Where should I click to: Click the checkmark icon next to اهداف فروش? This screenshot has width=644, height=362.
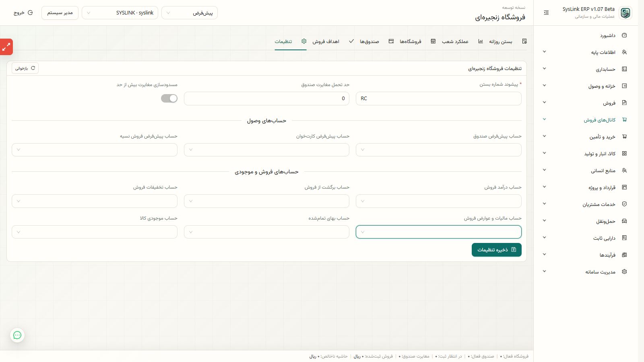click(351, 41)
